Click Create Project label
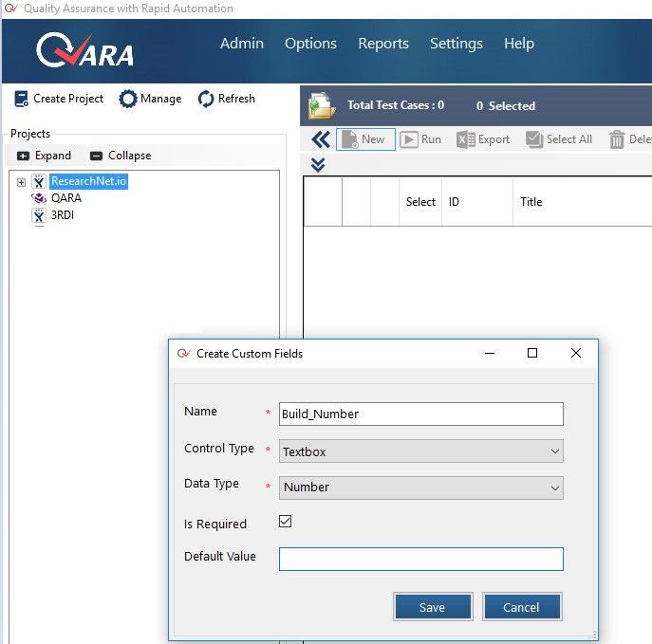The height and width of the screenshot is (644, 652). [68, 99]
